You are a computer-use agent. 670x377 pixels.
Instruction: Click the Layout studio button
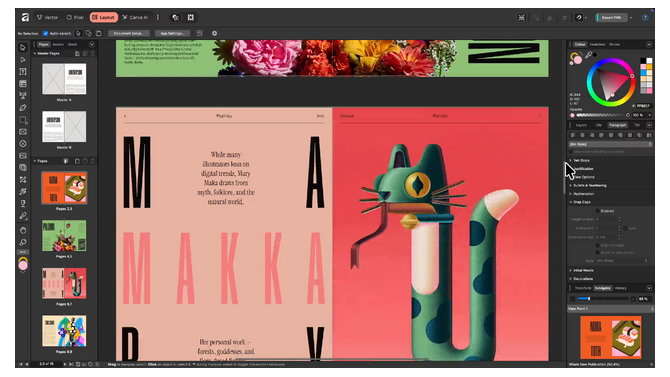pyautogui.click(x=104, y=18)
